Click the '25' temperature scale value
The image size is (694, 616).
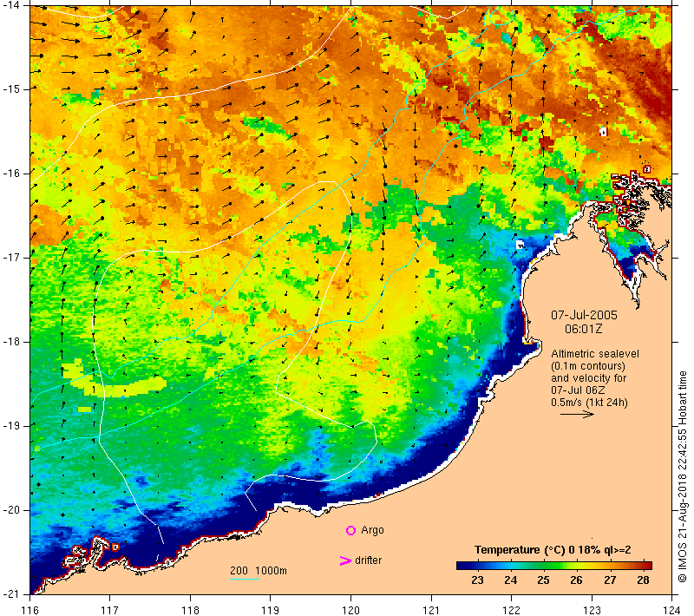tap(543, 580)
